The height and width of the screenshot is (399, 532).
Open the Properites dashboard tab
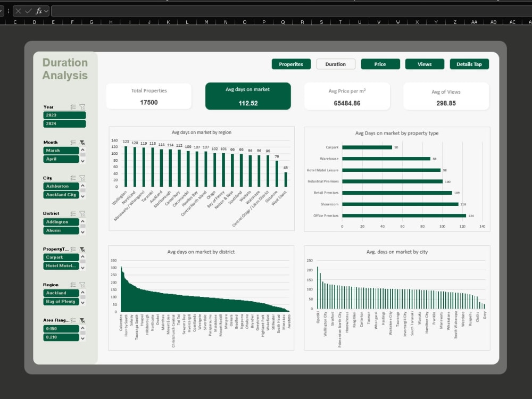[x=291, y=64]
